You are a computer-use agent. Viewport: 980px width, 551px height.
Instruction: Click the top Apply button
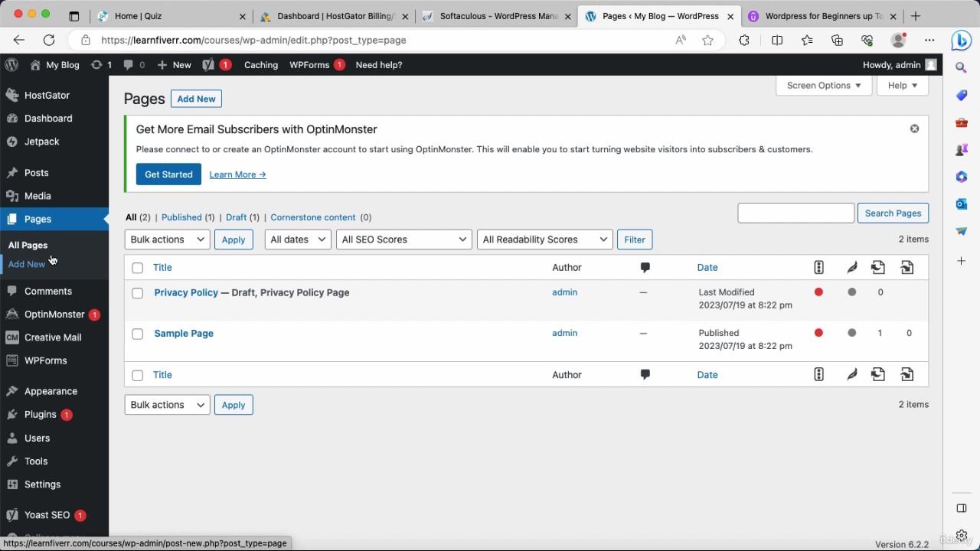(x=234, y=240)
